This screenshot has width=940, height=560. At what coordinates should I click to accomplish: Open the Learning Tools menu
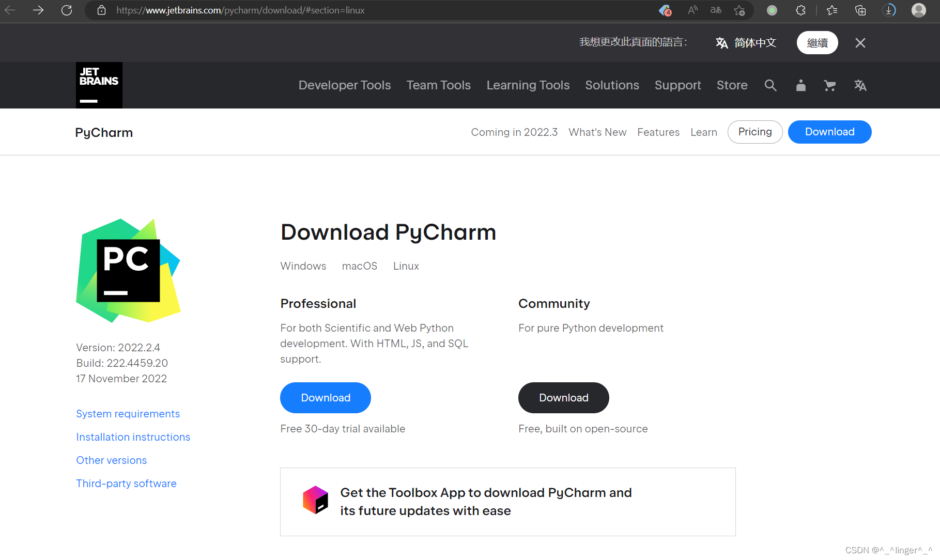coord(528,85)
